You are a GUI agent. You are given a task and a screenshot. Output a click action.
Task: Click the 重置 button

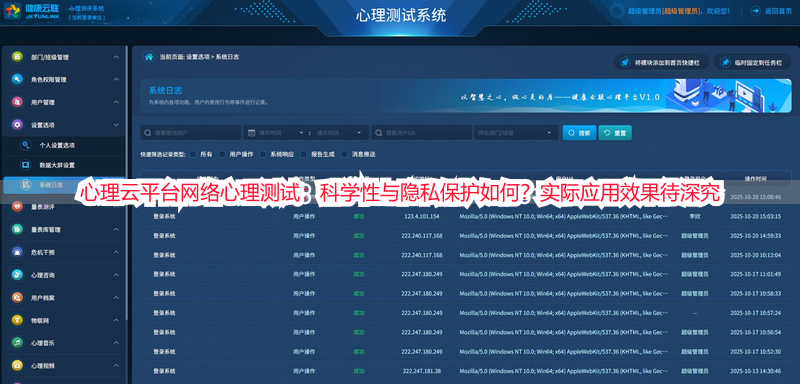point(615,133)
